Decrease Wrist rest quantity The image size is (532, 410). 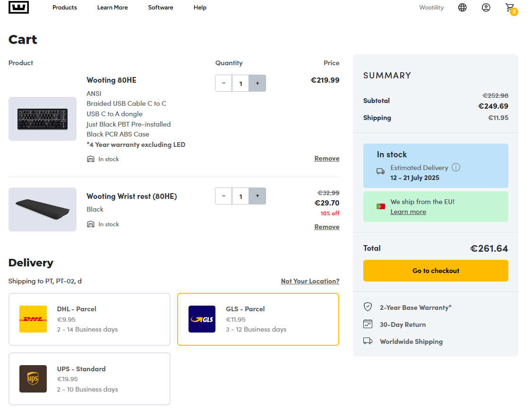[223, 196]
